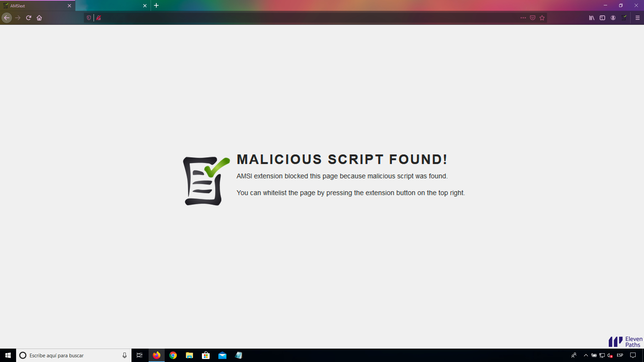The image size is (644, 362).
Task: Toggle the sidebar view
Action: pos(602,18)
